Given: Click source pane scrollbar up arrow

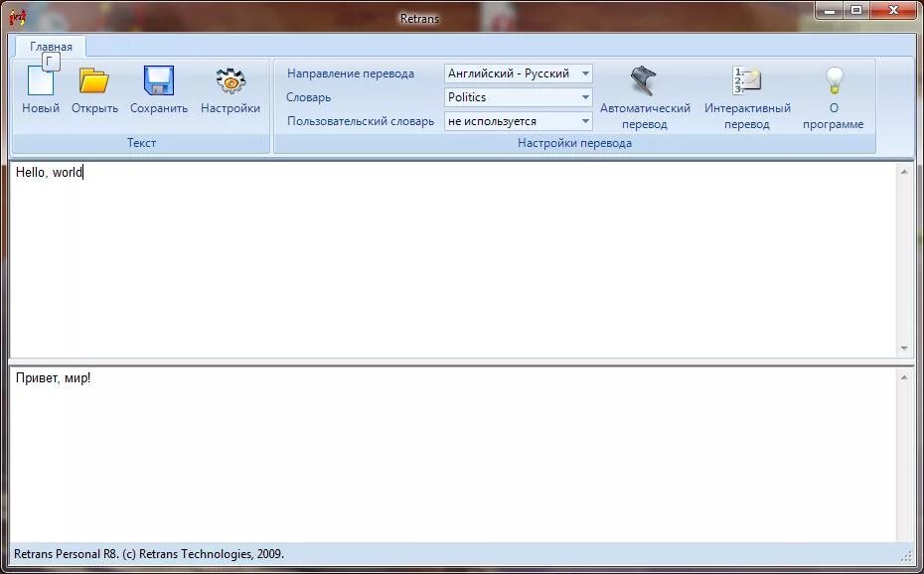Looking at the screenshot, I should pyautogui.click(x=904, y=172).
